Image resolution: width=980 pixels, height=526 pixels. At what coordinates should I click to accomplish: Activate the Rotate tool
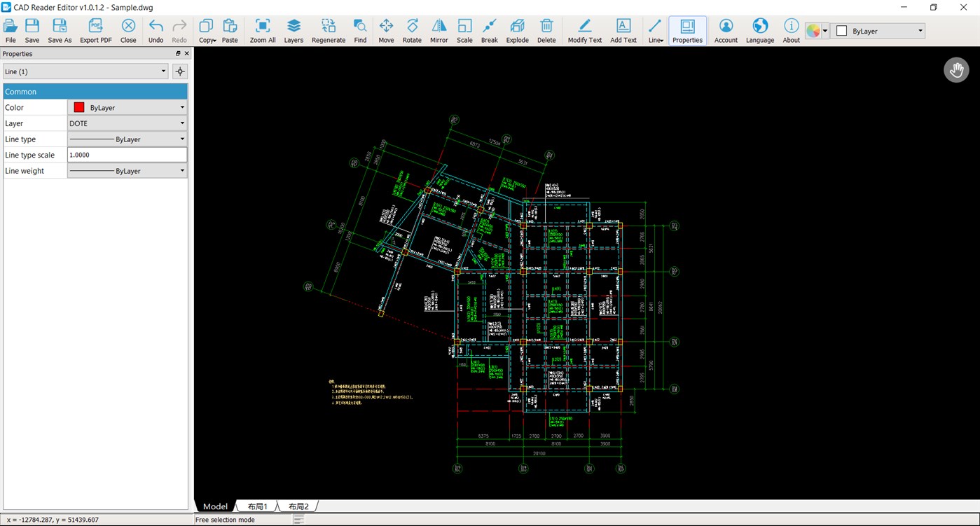tap(412, 30)
